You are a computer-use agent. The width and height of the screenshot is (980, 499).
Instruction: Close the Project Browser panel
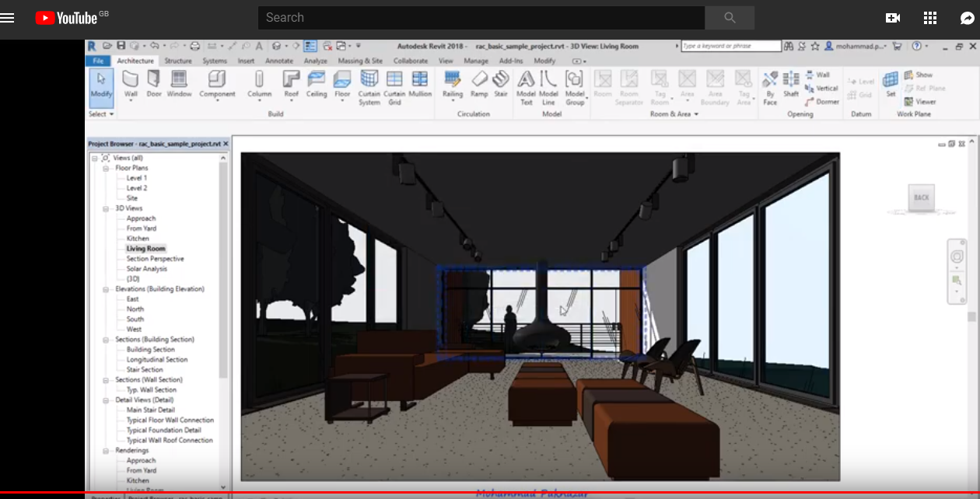pos(226,144)
